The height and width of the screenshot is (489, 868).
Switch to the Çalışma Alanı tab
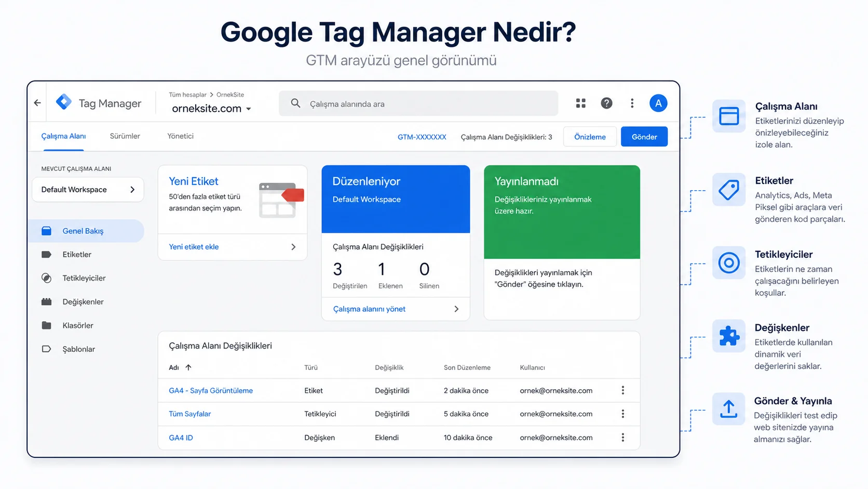tap(63, 136)
